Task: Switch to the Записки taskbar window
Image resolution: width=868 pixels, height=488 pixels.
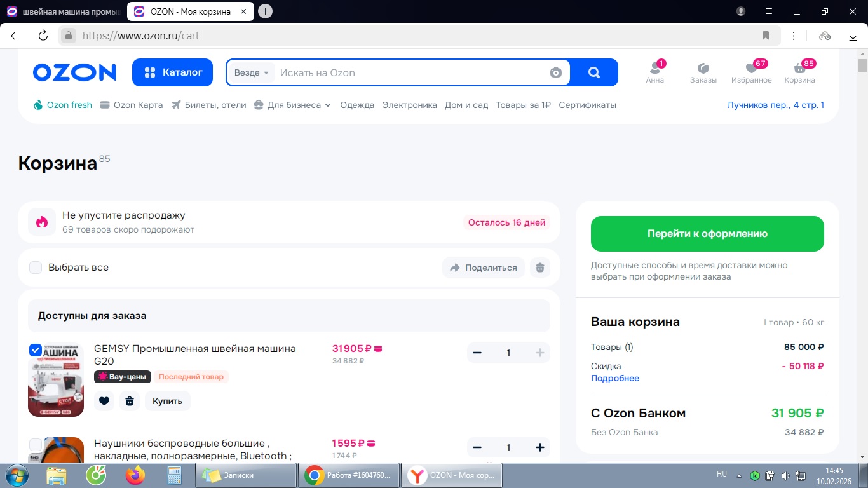Action: [246, 475]
